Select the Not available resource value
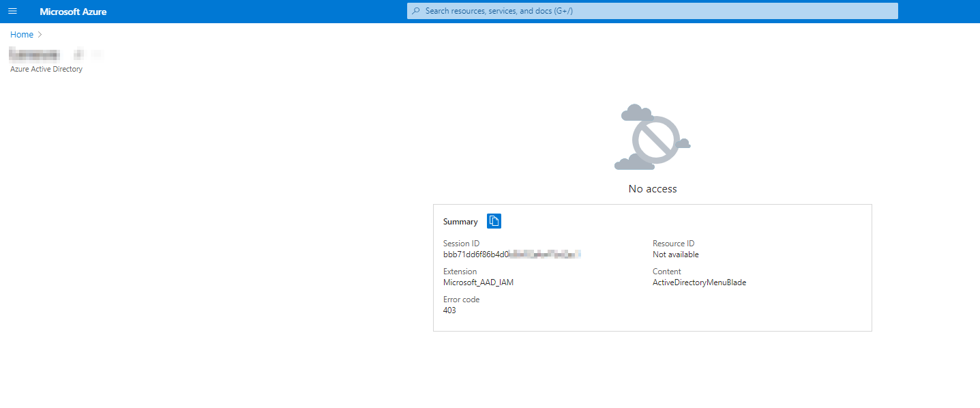The width and height of the screenshot is (980, 408). tap(676, 254)
